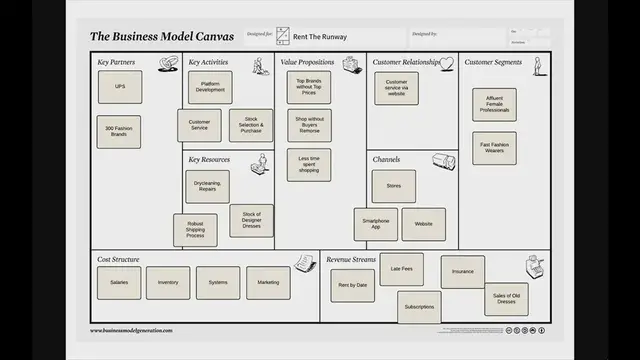The height and width of the screenshot is (360, 640).
Task: Click the Cost Structure paper document icon
Action: pyautogui.click(x=305, y=264)
